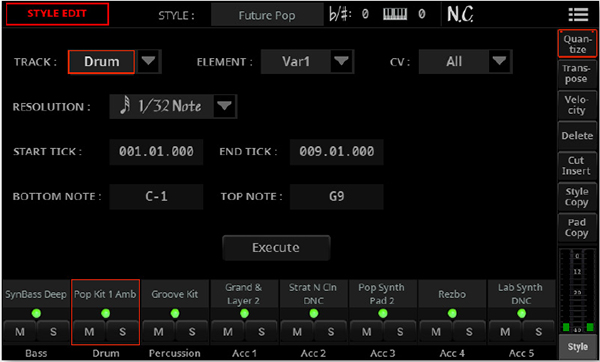Mute the Acc 2 track
This screenshot has height=362, width=600.
click(297, 331)
